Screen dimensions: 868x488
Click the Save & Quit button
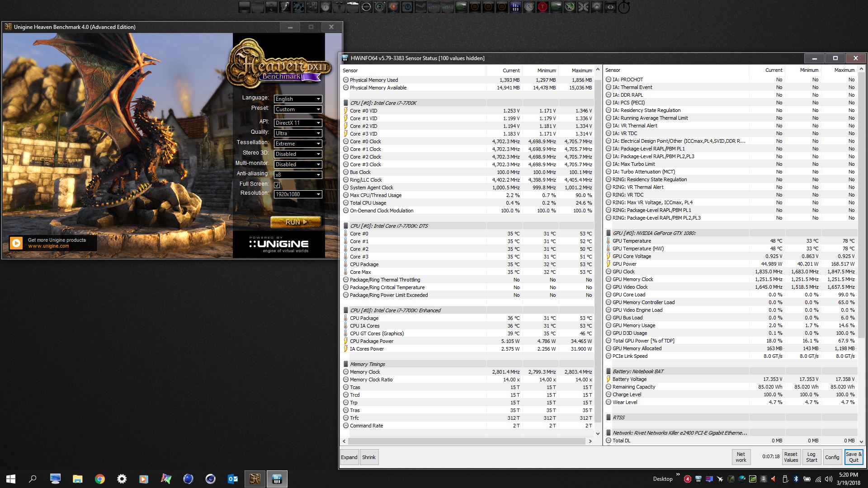pyautogui.click(x=854, y=457)
